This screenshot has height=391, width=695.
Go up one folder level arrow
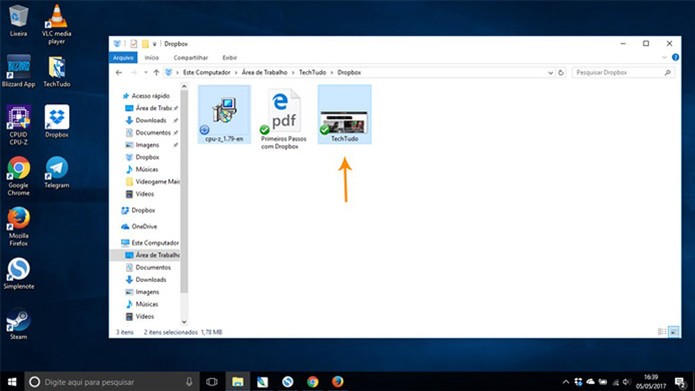(156, 72)
